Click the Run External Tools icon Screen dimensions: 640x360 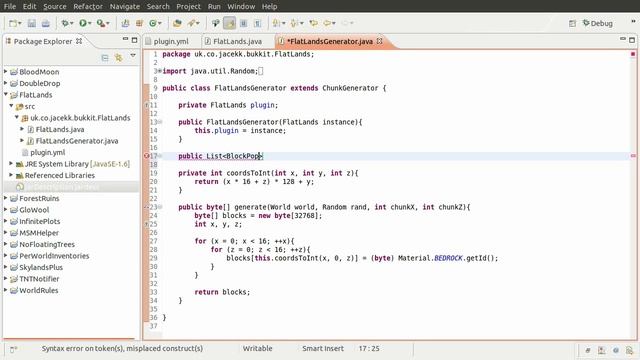pyautogui.click(x=100, y=23)
